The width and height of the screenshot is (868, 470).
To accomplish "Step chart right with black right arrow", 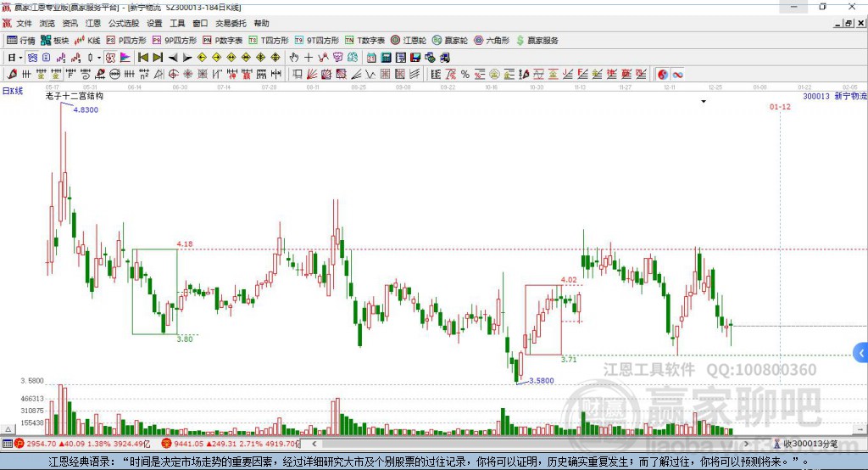I will [187, 57].
